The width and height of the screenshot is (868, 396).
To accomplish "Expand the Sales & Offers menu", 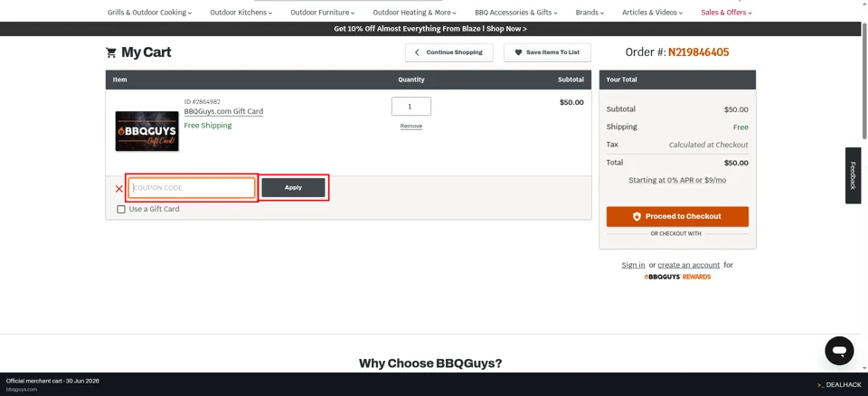I will click(726, 12).
